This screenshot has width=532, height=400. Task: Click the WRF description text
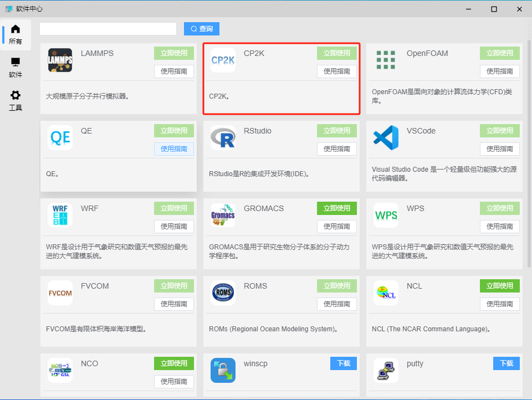[x=117, y=252]
